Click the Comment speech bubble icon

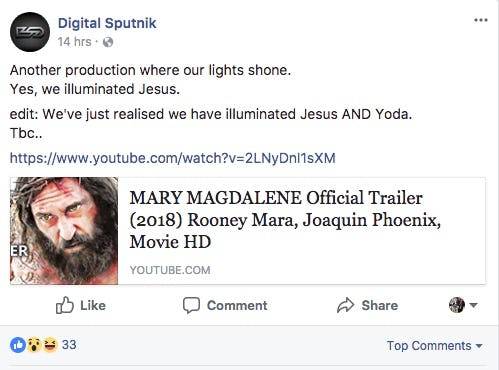(191, 305)
